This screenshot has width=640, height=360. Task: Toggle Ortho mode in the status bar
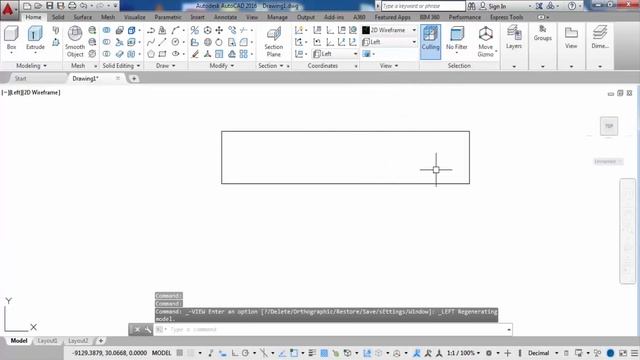(235, 353)
